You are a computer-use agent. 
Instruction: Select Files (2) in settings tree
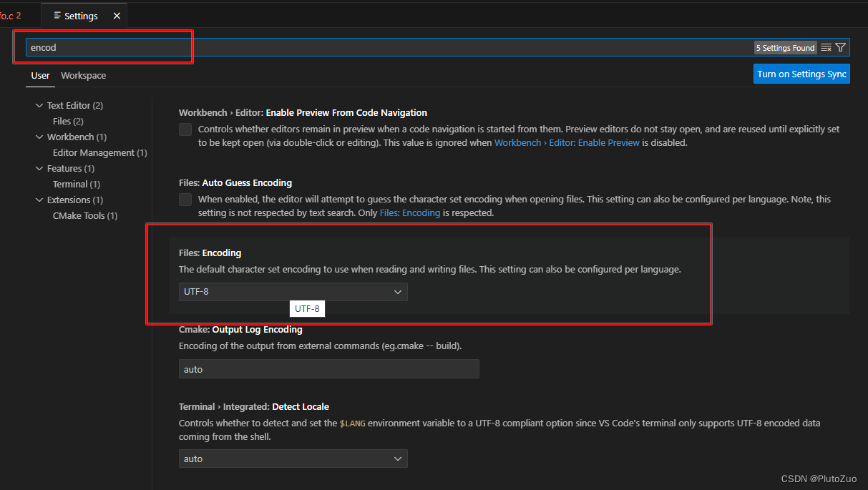click(68, 121)
